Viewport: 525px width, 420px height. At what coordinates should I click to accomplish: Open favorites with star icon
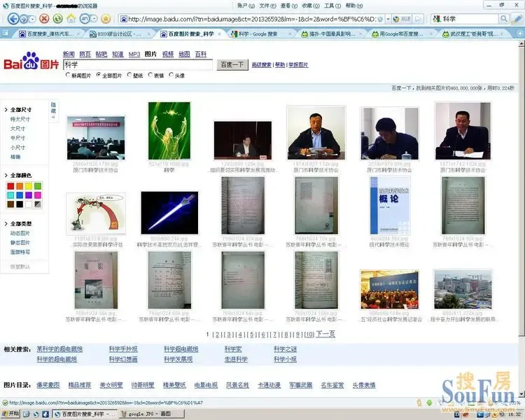coord(106,18)
